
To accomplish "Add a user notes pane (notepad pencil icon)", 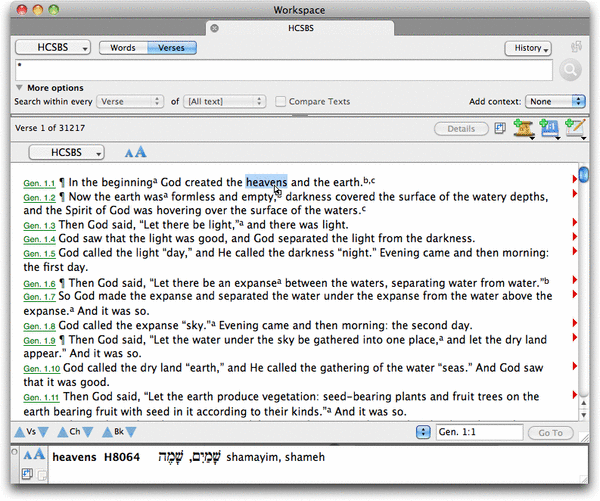I will pos(575,129).
